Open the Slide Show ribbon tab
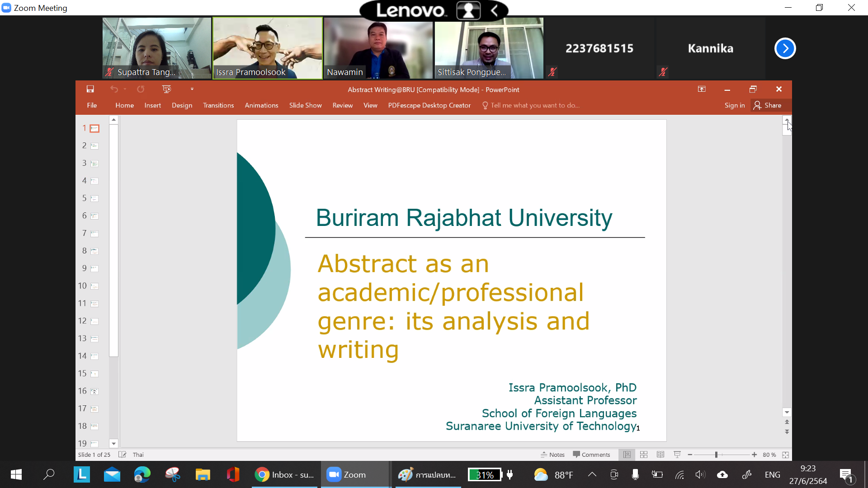The width and height of the screenshot is (868, 488). click(306, 105)
